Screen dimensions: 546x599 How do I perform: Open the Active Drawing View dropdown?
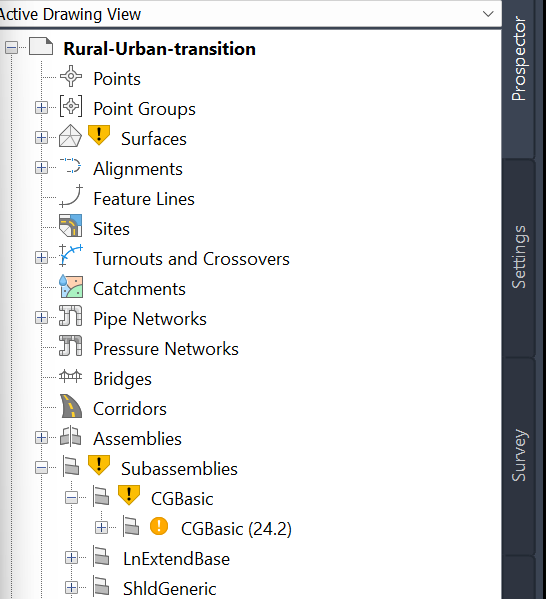click(x=488, y=14)
